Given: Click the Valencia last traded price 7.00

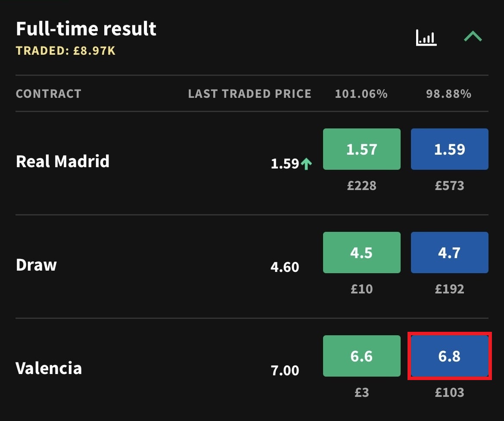Looking at the screenshot, I should 285,371.
